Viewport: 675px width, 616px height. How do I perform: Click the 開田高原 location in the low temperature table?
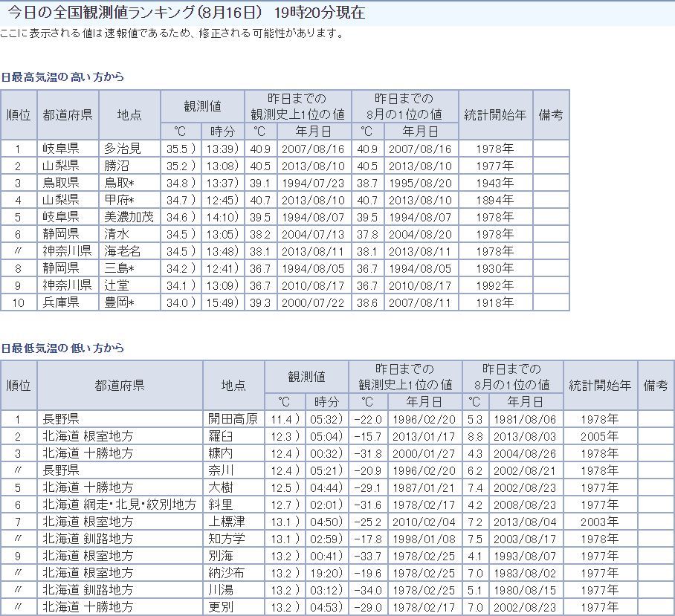tap(233, 419)
